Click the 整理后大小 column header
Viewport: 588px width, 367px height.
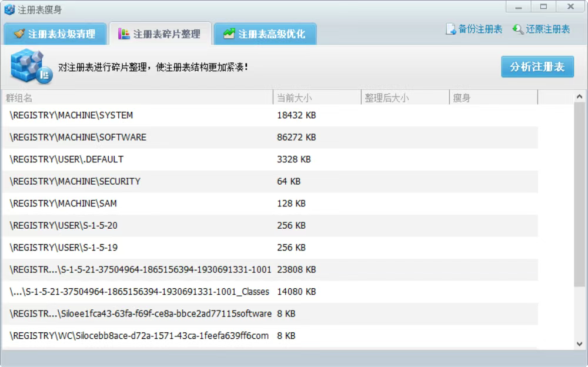coord(405,98)
